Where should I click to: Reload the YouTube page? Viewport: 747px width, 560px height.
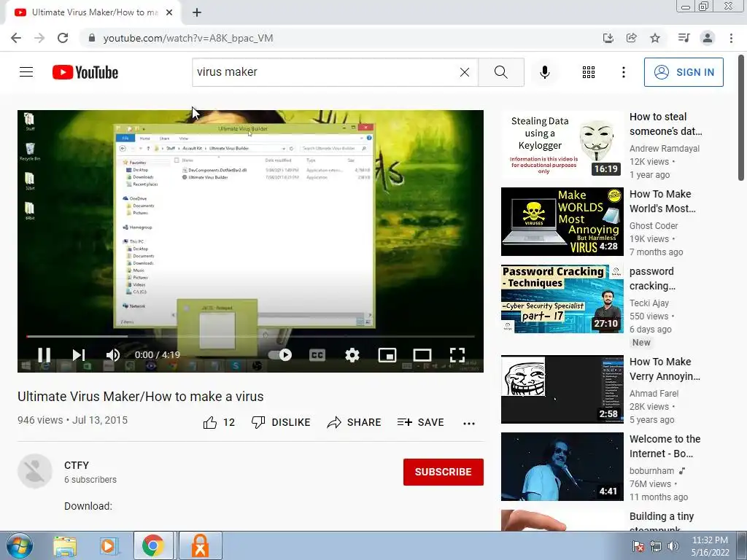[63, 38]
